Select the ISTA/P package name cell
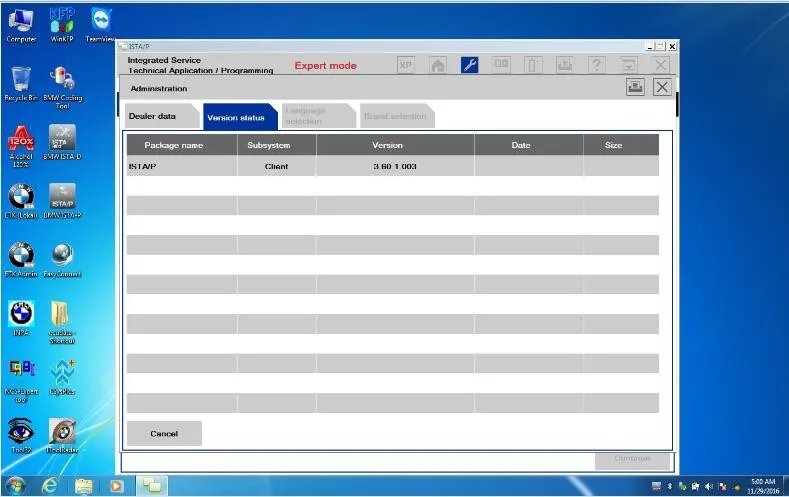 click(182, 166)
